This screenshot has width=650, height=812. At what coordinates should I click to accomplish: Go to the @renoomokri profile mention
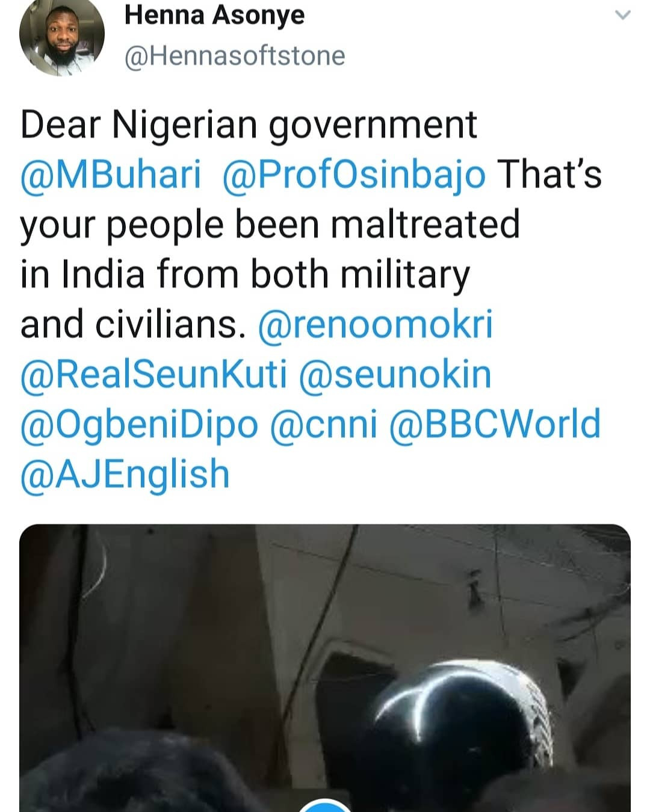pos(375,324)
